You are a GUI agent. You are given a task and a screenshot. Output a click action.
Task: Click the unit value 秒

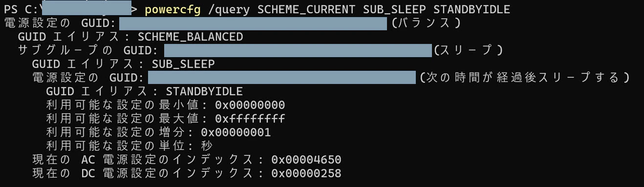[x=207, y=145]
